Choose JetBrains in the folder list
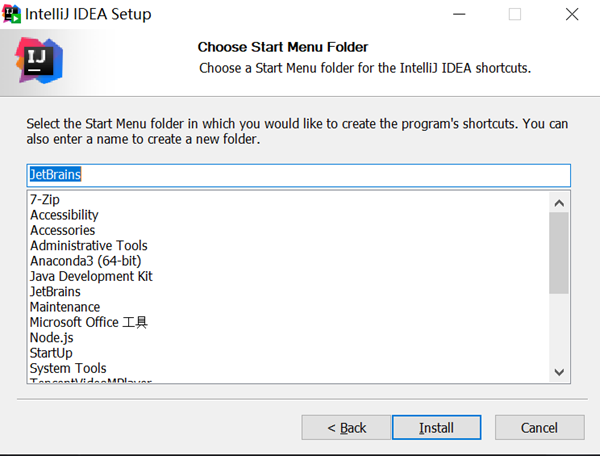The height and width of the screenshot is (456, 600). [x=55, y=291]
